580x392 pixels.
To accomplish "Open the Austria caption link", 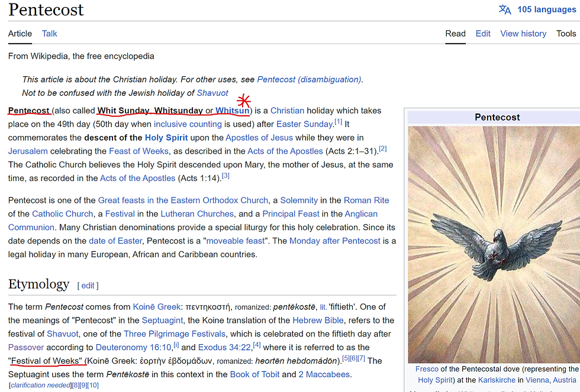I will pos(565,380).
